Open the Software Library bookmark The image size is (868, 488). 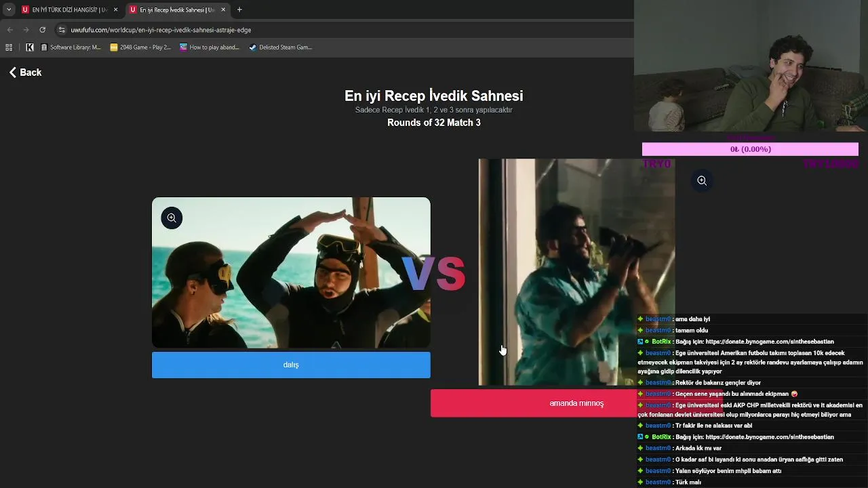coord(71,47)
